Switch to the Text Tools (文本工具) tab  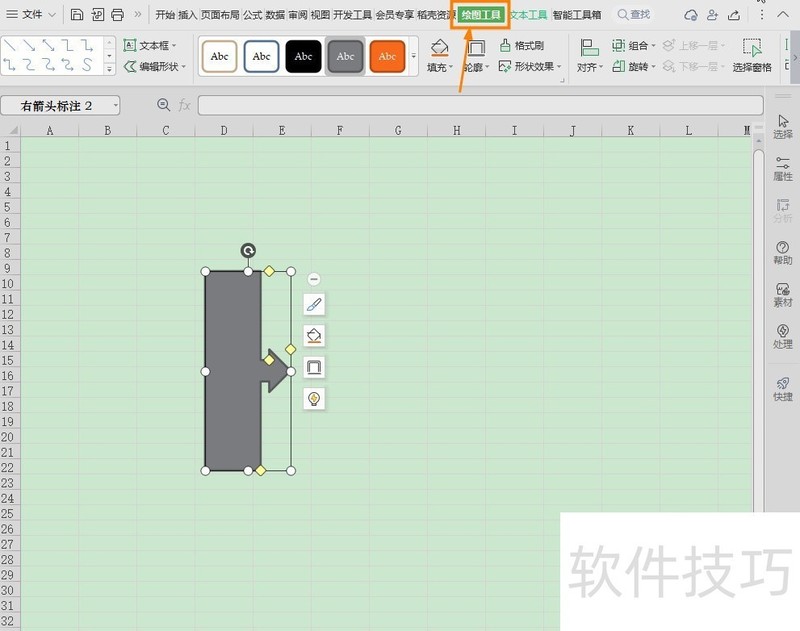click(x=529, y=15)
